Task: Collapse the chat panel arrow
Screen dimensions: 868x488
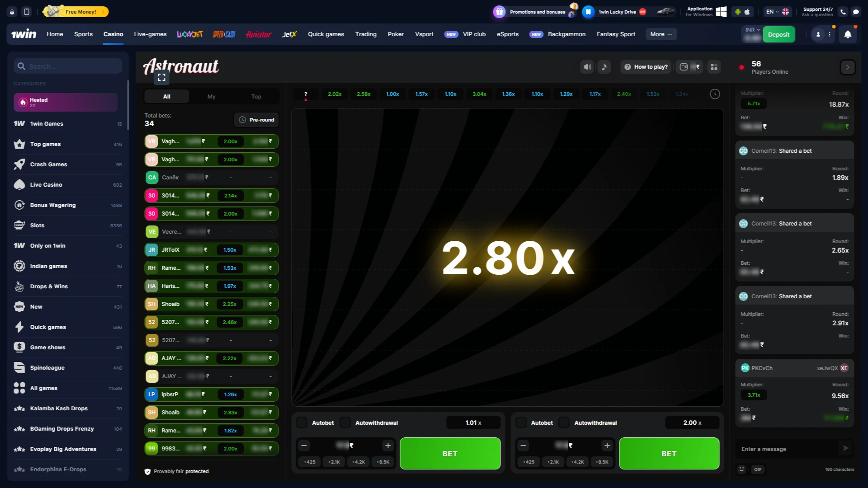Action: coord(848,67)
